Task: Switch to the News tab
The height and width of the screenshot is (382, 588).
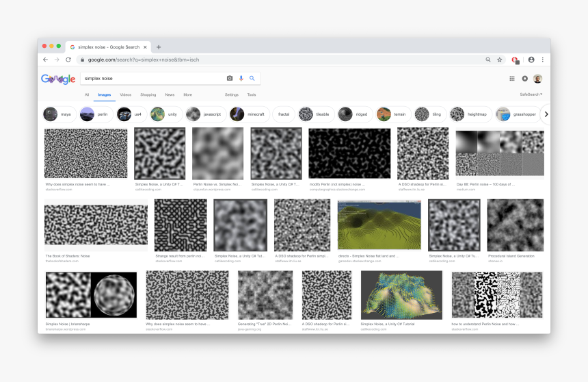Action: (x=170, y=94)
